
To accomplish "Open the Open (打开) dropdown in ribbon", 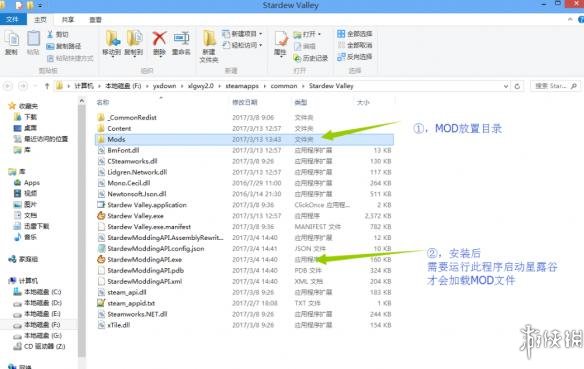I will coord(307,34).
